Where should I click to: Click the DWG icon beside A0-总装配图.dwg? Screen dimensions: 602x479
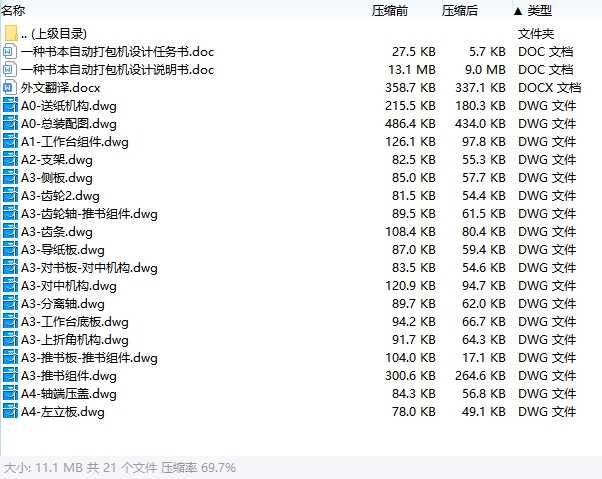(10, 124)
